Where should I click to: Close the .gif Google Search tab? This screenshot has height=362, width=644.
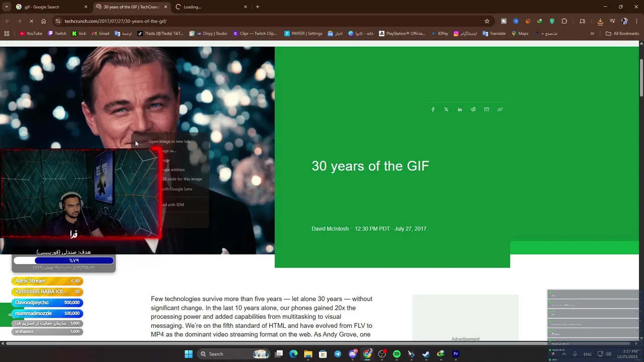[x=86, y=7]
